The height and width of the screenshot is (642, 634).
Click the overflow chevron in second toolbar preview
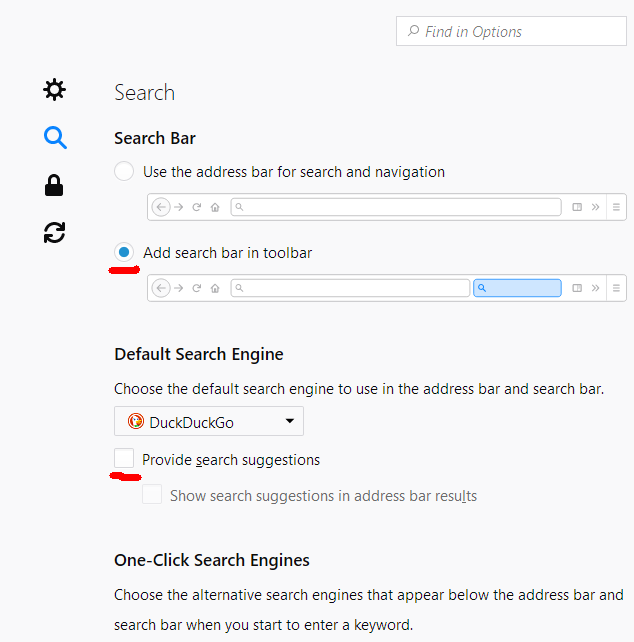[x=596, y=288]
